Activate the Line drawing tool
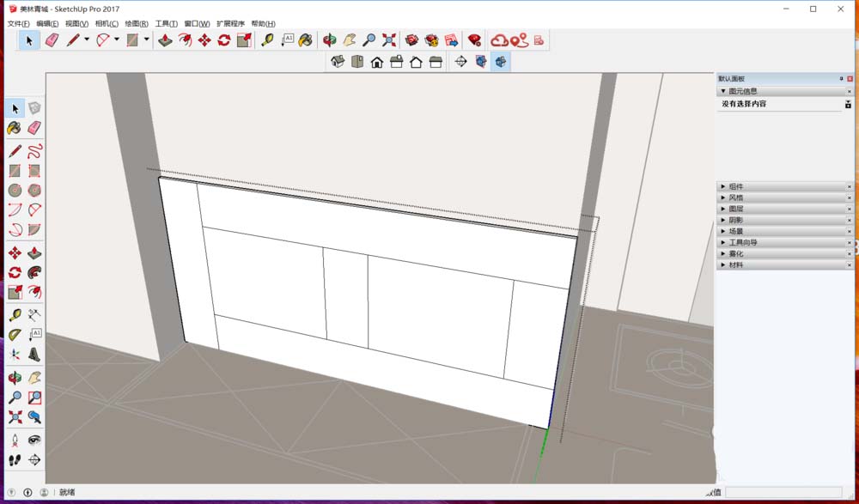The image size is (859, 504). point(13,149)
